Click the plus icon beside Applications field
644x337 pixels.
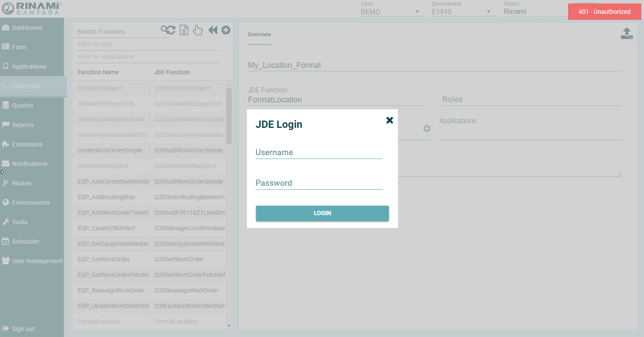point(427,128)
